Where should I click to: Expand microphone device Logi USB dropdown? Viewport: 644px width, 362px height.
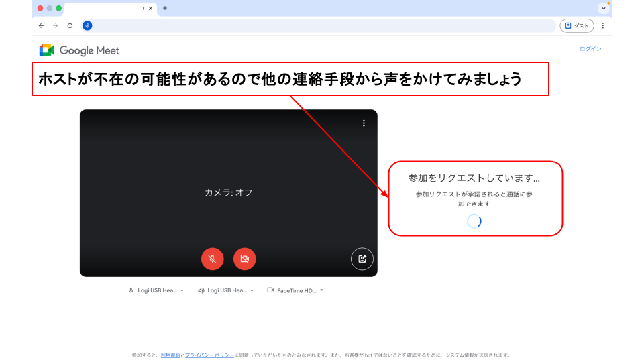coord(156,290)
